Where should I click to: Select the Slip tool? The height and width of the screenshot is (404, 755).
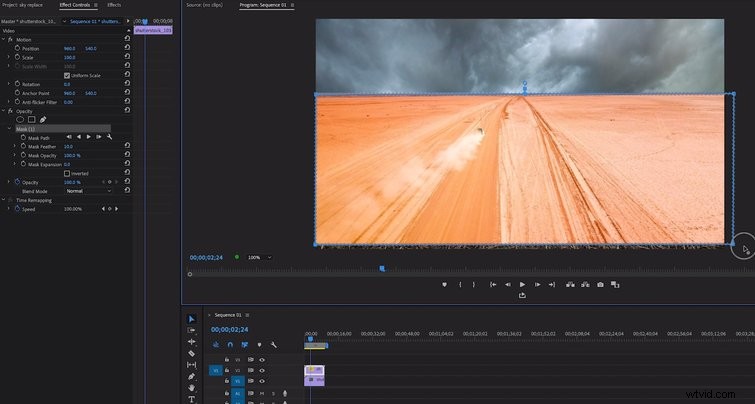pyautogui.click(x=191, y=365)
